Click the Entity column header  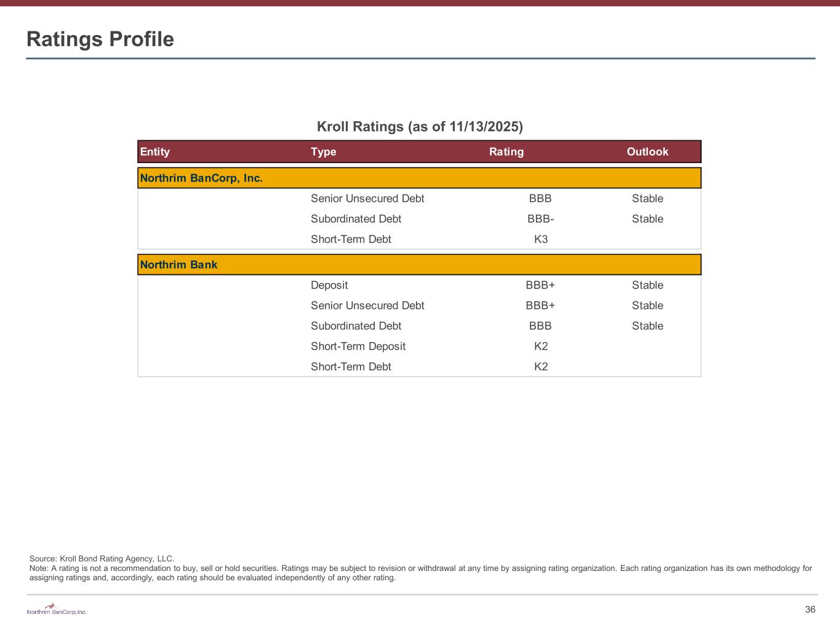click(155, 152)
